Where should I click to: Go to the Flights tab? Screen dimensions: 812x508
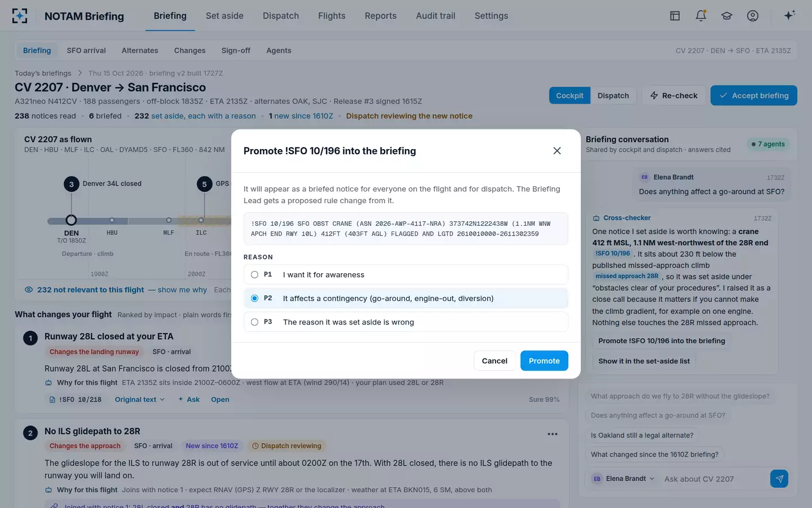pyautogui.click(x=332, y=16)
